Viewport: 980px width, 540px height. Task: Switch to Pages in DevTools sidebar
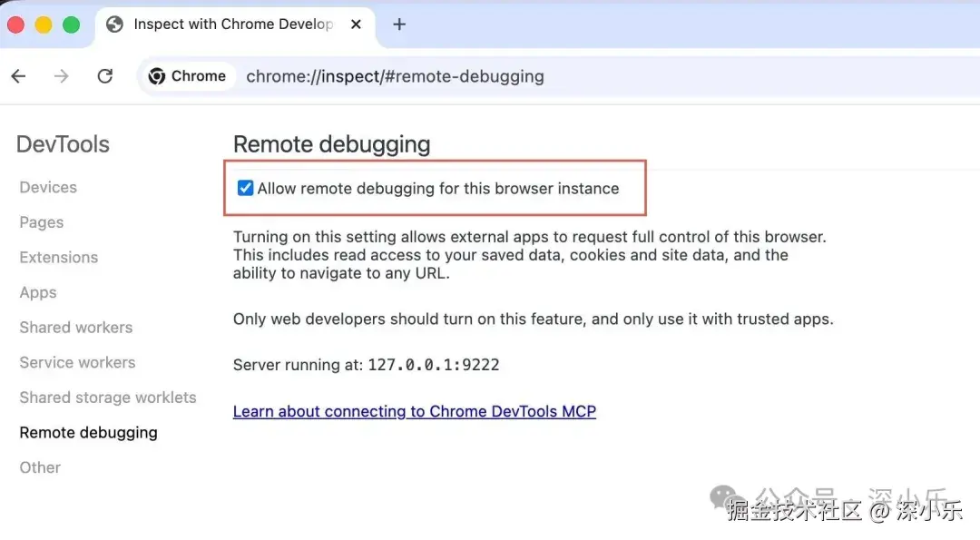pos(42,222)
